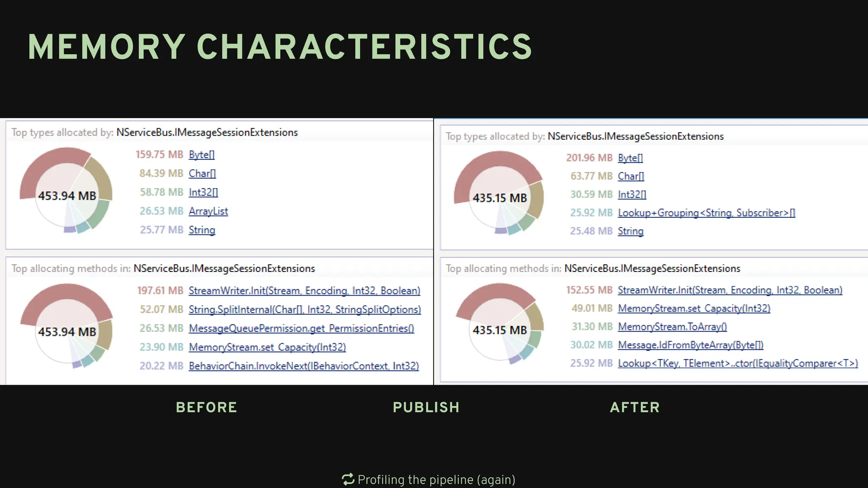Click the 197.61 MB value
Screen dimensions: 868x488
click(160, 291)
